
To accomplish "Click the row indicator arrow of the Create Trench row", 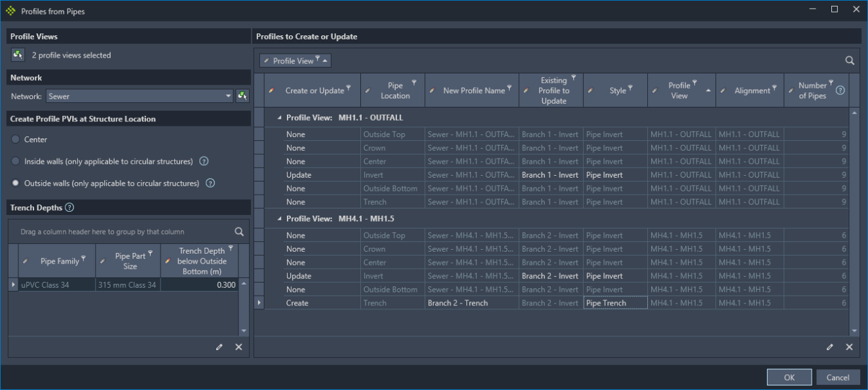I will 259,303.
